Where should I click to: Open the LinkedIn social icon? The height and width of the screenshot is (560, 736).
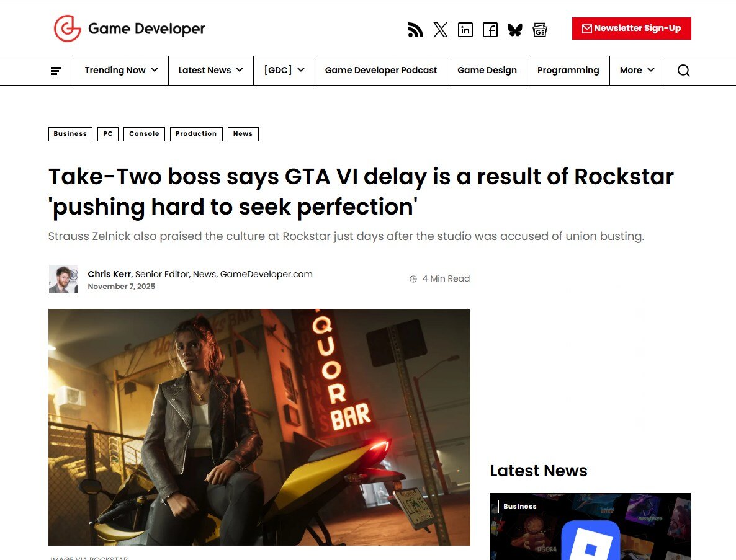pyautogui.click(x=465, y=30)
